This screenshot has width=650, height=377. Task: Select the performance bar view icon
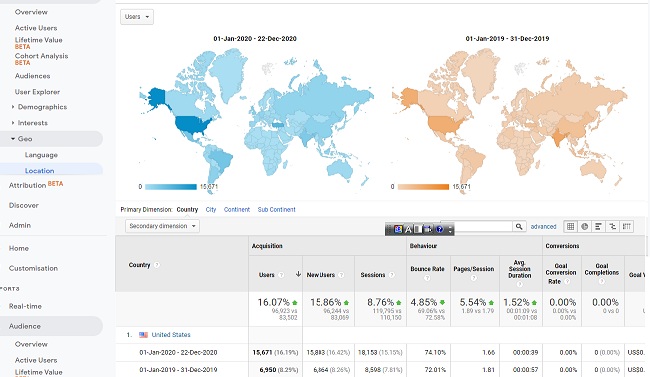coord(598,226)
